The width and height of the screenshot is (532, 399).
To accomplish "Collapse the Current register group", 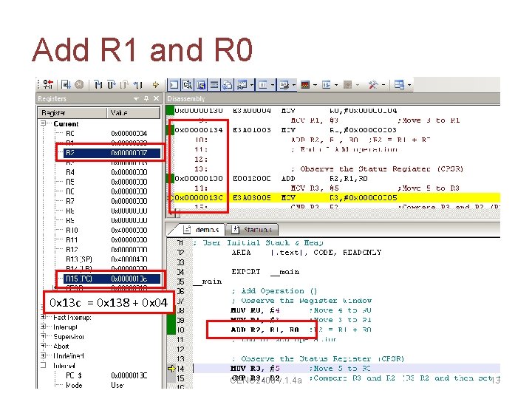I will [x=43, y=123].
